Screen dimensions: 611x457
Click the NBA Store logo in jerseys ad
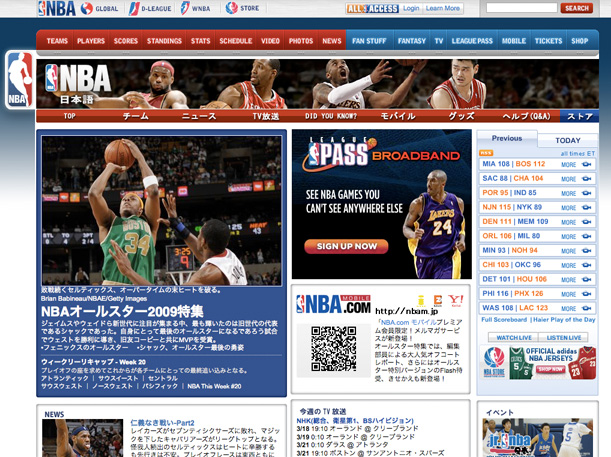click(x=494, y=362)
